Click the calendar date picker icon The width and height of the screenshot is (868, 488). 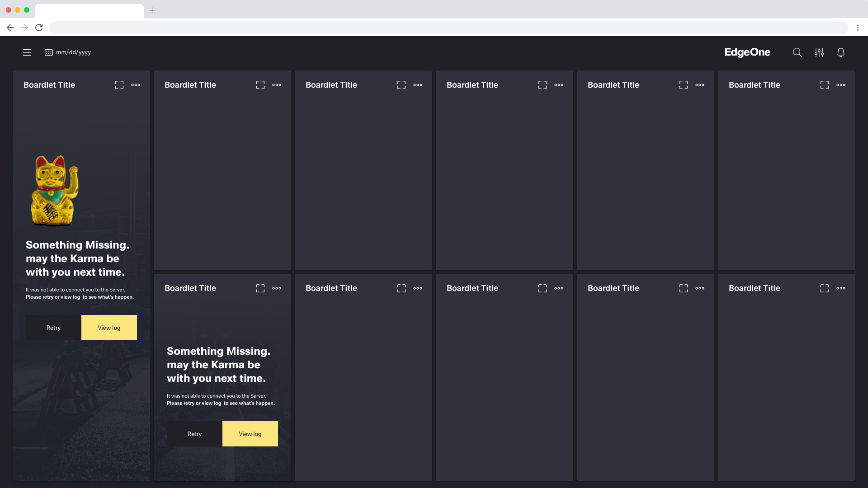48,52
